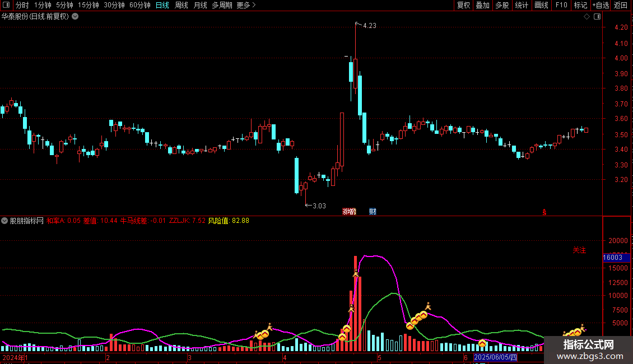Select the 5分钟 period
Image resolution: width=633 pixels, height=364 pixels.
(x=64, y=5)
